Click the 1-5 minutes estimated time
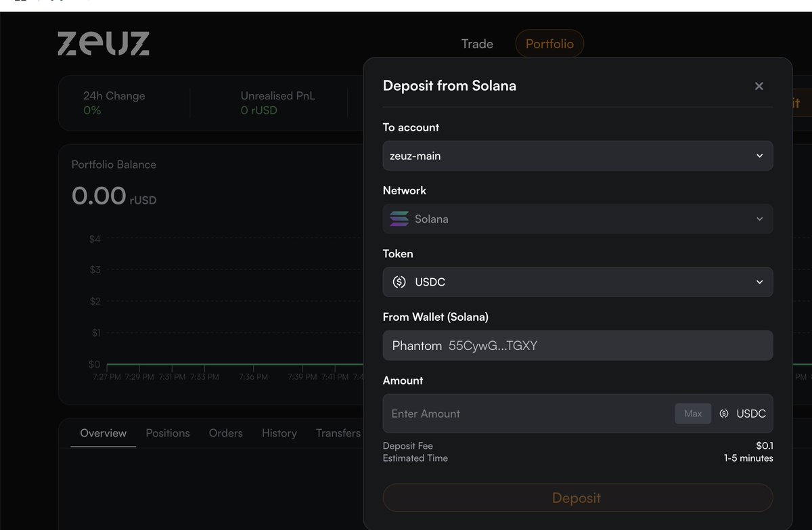The image size is (812, 530). pos(748,458)
